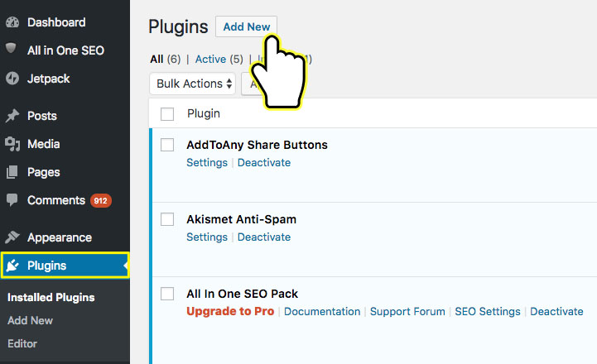The height and width of the screenshot is (364, 597).
Task: Click the Posts pushpin icon
Action: click(12, 116)
